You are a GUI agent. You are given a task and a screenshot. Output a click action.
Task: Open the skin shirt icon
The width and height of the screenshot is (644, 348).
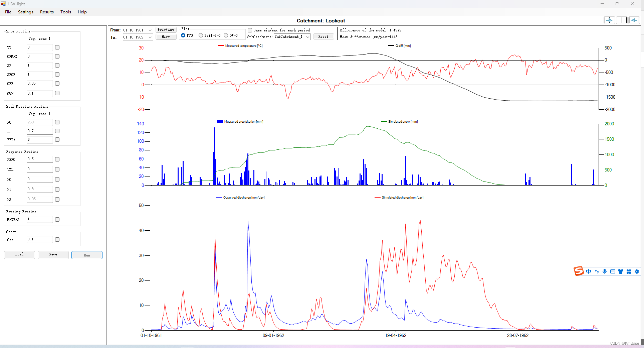tap(621, 271)
